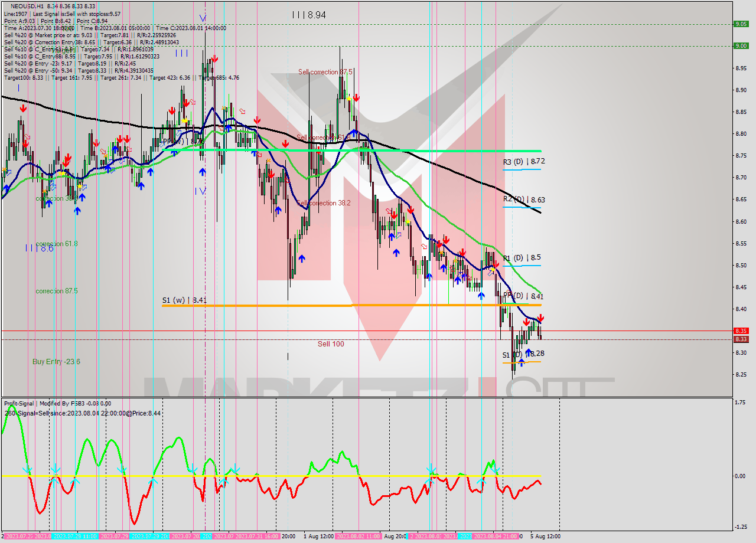Click the green correction 87.5 label
The image size is (756, 543).
point(57,291)
